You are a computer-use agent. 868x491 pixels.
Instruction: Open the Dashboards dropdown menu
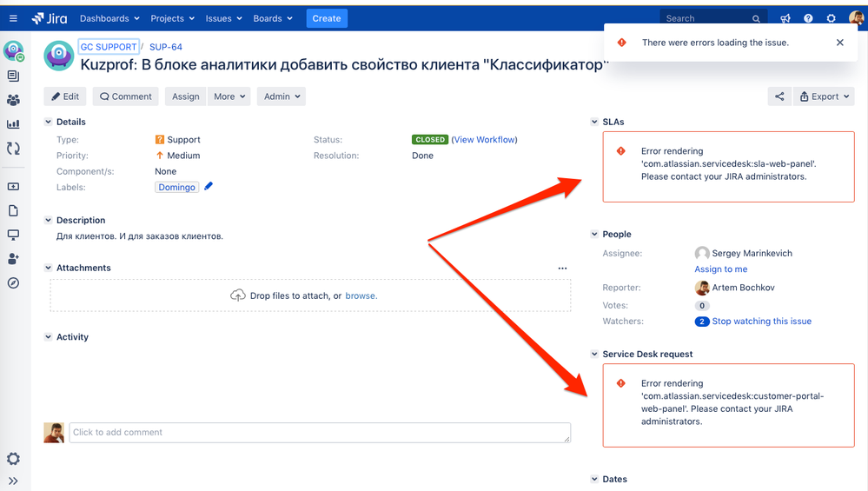(109, 18)
